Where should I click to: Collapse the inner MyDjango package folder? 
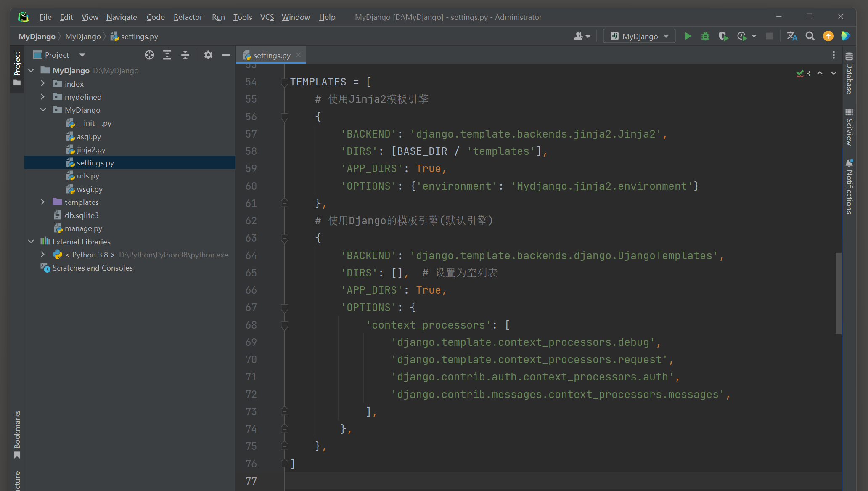coord(42,110)
